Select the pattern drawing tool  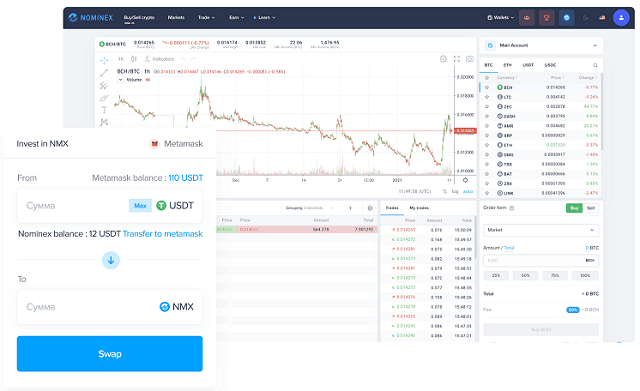click(104, 122)
